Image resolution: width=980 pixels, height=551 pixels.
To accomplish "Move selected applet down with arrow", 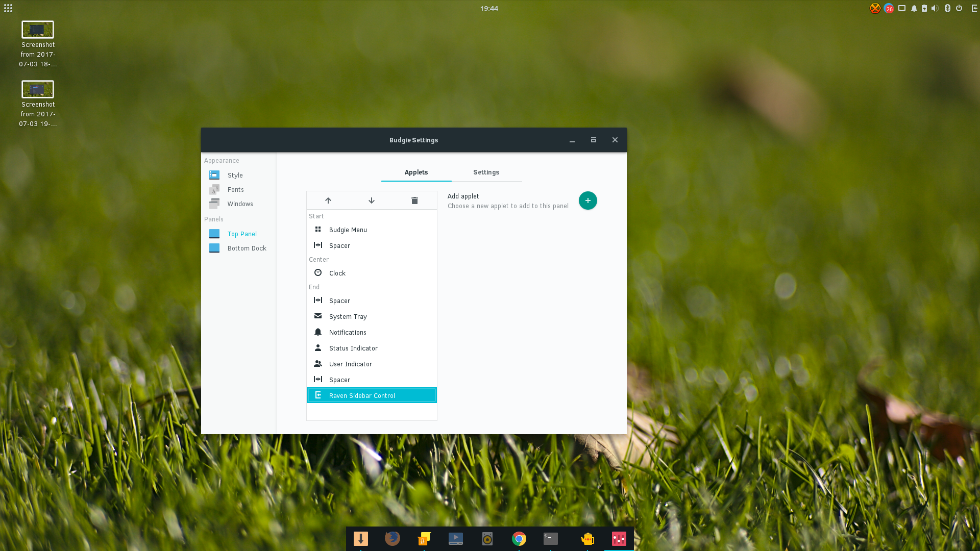I will click(x=372, y=201).
